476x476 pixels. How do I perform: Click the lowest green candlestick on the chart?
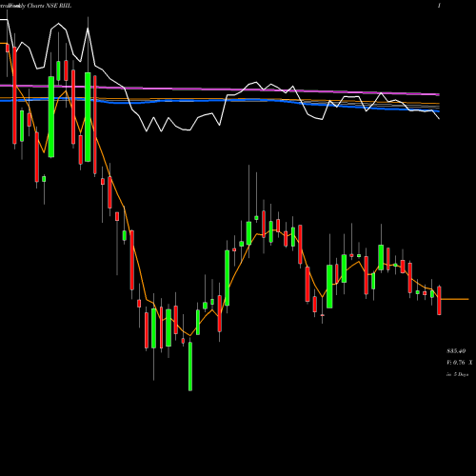[x=190, y=366]
